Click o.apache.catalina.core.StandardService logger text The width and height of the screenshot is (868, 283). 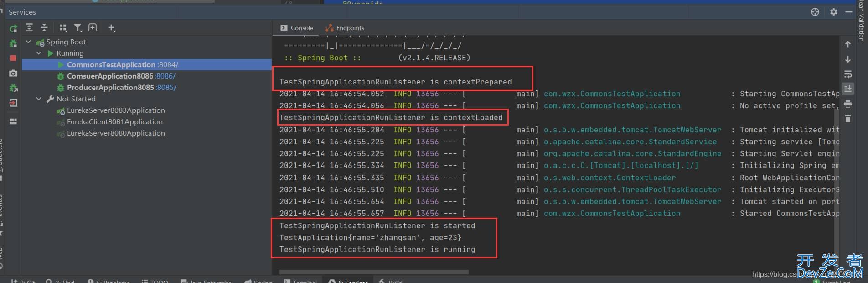tap(630, 141)
